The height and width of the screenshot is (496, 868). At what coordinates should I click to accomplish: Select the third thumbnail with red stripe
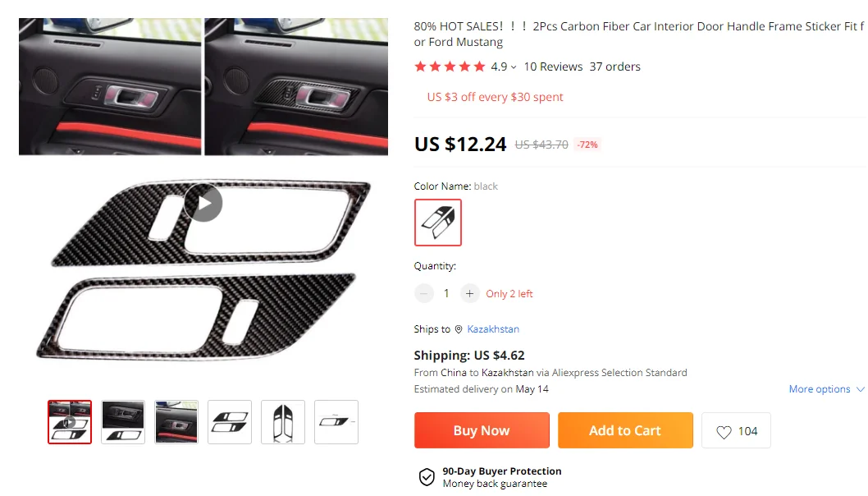pos(176,422)
